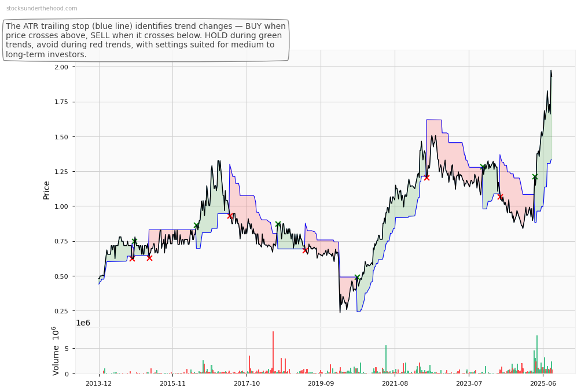Select the tall green volume bar in 2021
Image resolution: width=581 pixels, height=392 pixels.
(x=386, y=360)
